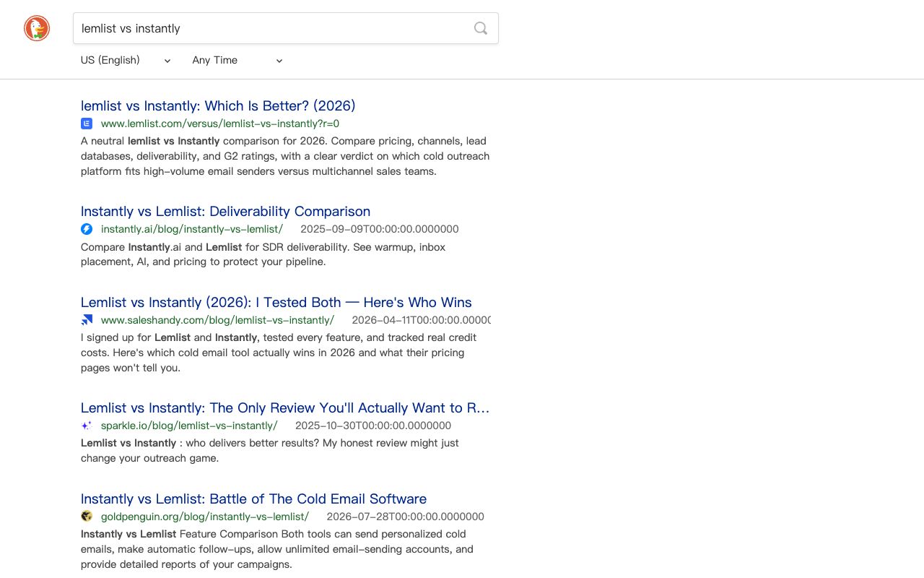924x578 pixels.
Task: Click the instantly.ai/blog/instantly-vs-lemlist/ URL
Action: (x=192, y=229)
